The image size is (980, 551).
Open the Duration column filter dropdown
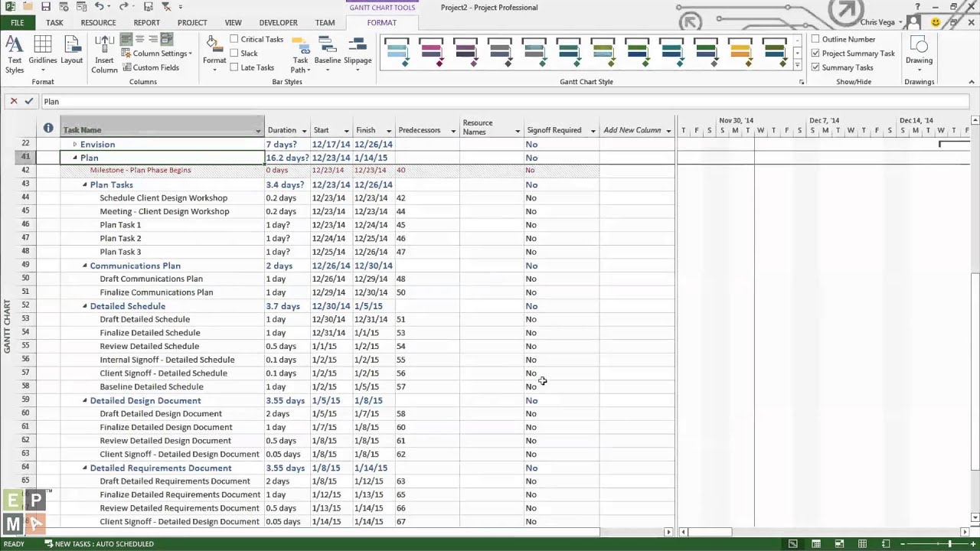(x=304, y=131)
